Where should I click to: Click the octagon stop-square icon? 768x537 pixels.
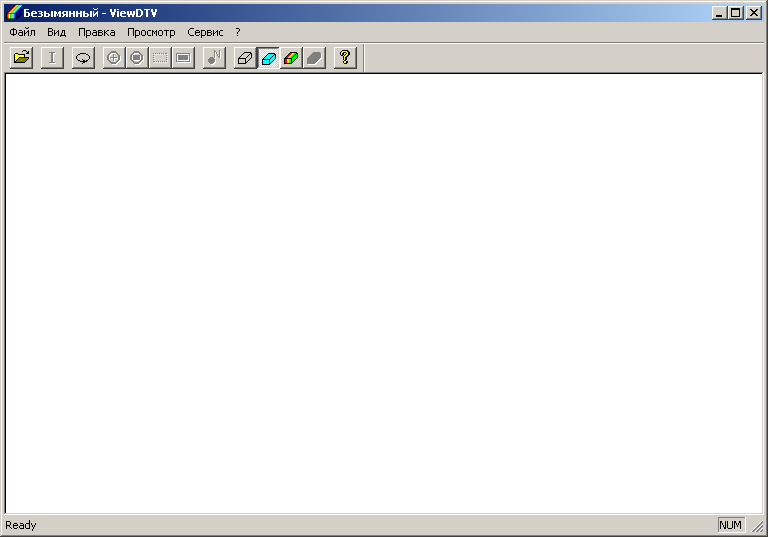tap(137, 58)
